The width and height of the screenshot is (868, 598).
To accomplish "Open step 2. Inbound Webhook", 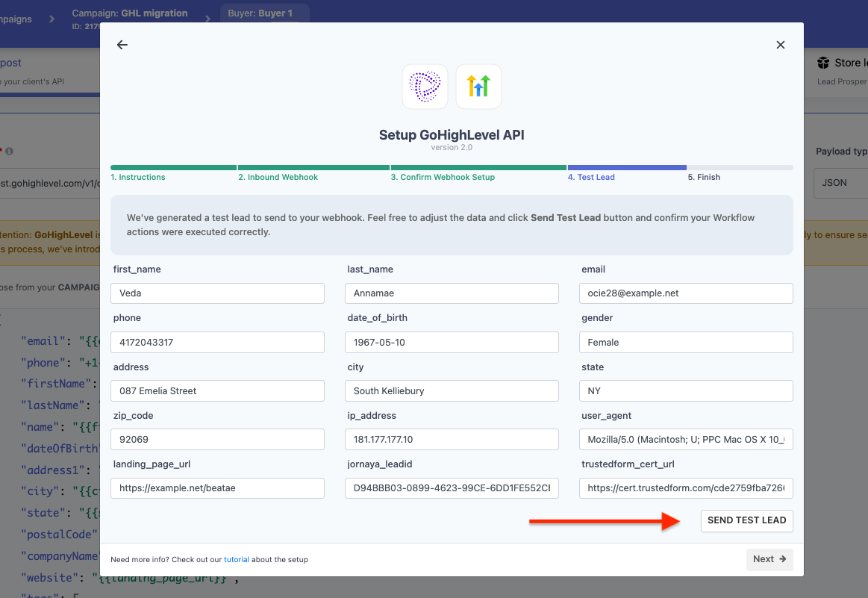I will click(278, 177).
